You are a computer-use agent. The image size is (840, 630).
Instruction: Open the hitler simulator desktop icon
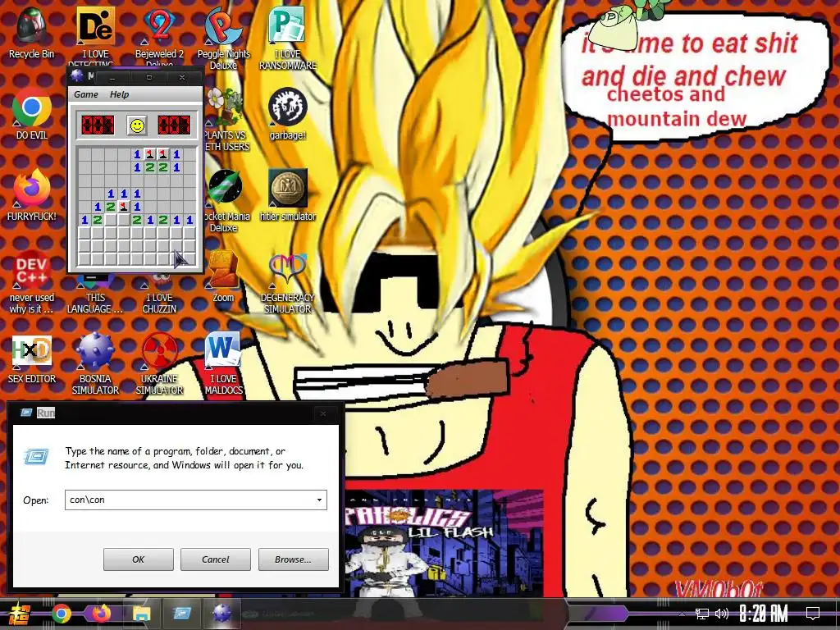288,195
